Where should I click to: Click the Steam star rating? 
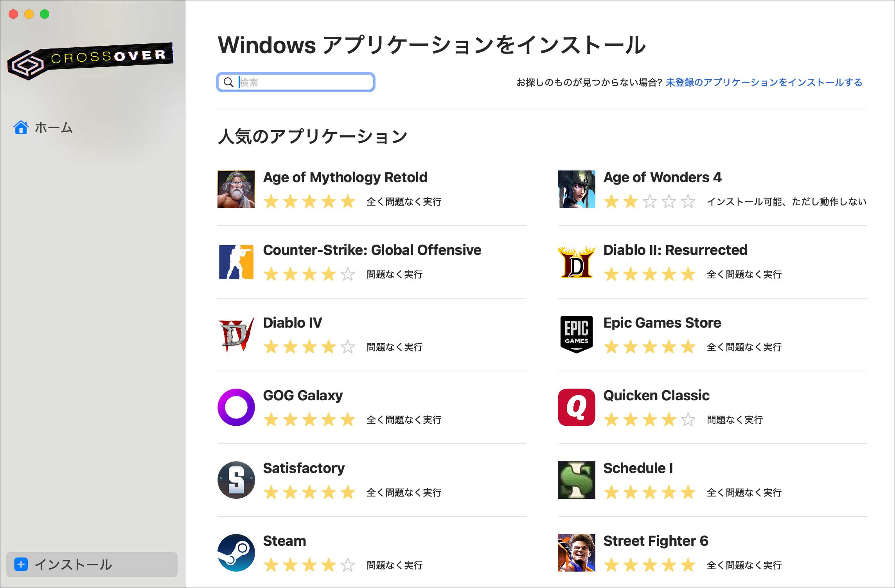coord(309,565)
